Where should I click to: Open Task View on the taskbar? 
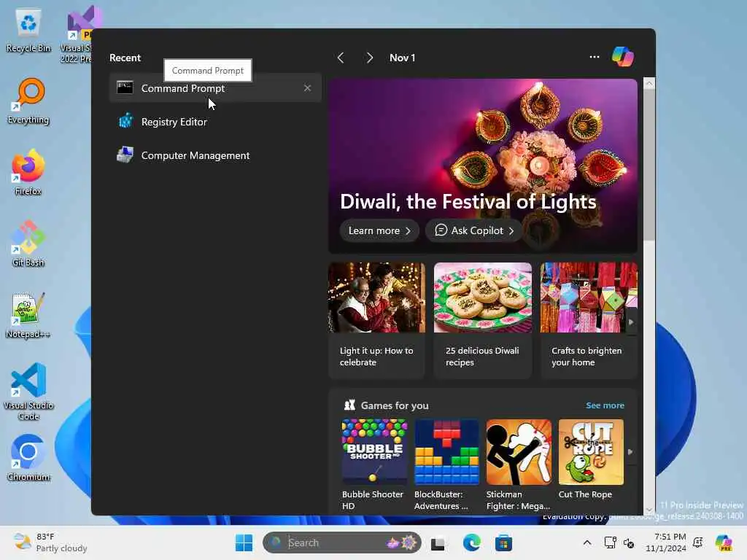tap(438, 542)
